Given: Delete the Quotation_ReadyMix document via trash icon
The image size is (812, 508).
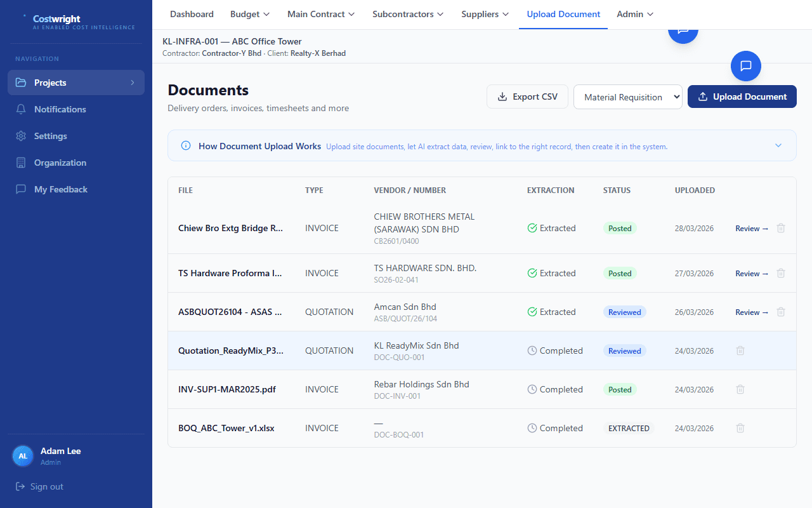Looking at the screenshot, I should point(740,351).
